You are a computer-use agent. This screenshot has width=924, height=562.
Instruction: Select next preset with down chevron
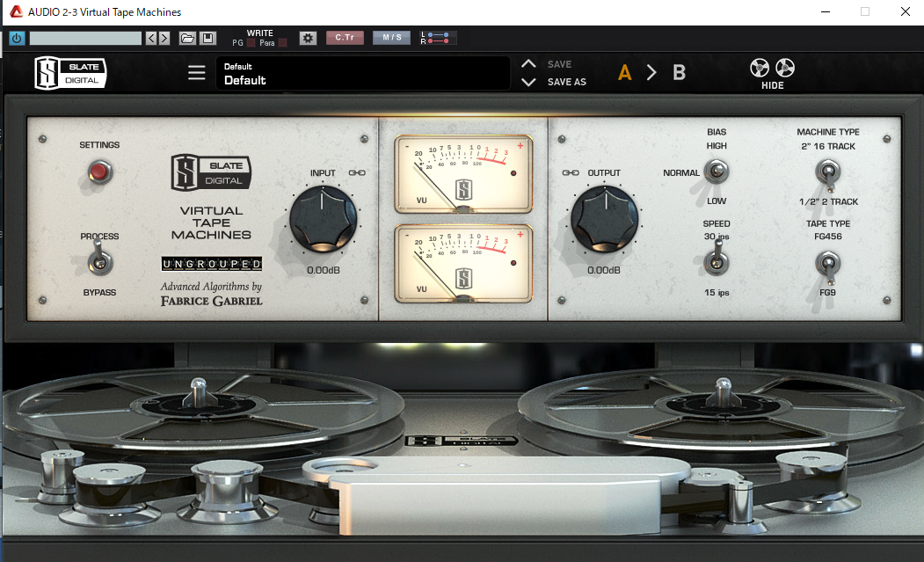528,82
